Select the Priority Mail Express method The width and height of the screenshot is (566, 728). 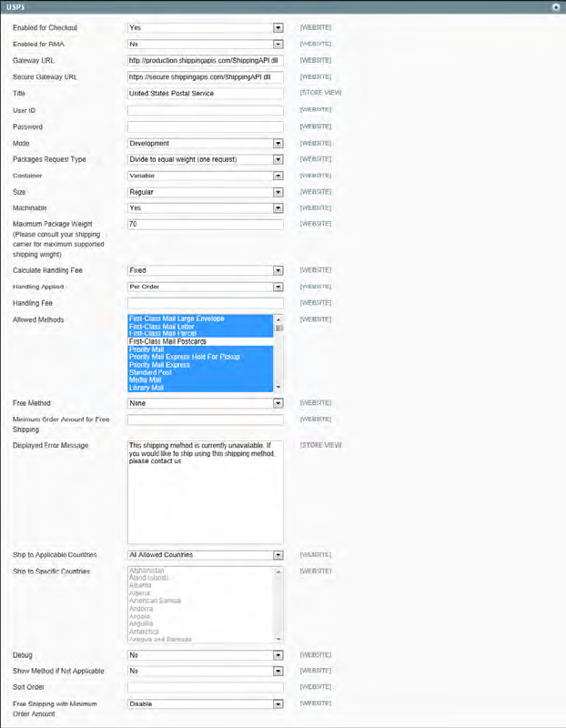(x=200, y=365)
